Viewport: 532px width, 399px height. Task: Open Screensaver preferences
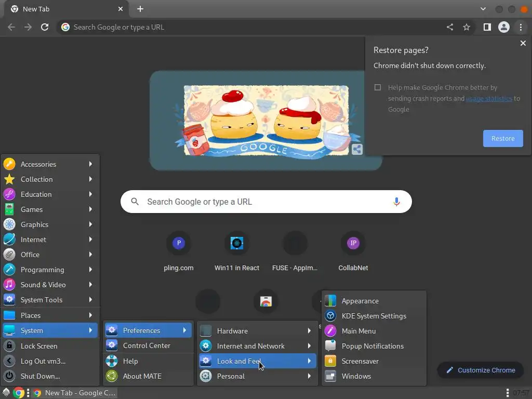pos(374,361)
